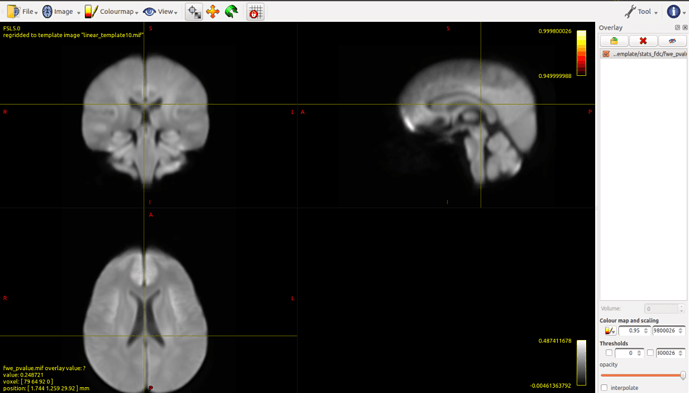Click the View eye icon
Viewport: 689px width, 393px height.
(149, 12)
